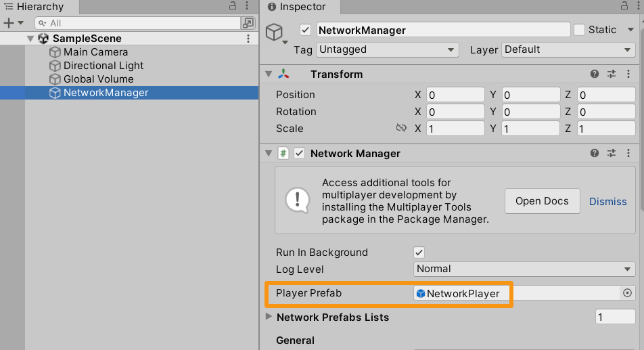This screenshot has height=350, width=644.
Task: Open the Layer dropdown showing Default
Action: (568, 49)
